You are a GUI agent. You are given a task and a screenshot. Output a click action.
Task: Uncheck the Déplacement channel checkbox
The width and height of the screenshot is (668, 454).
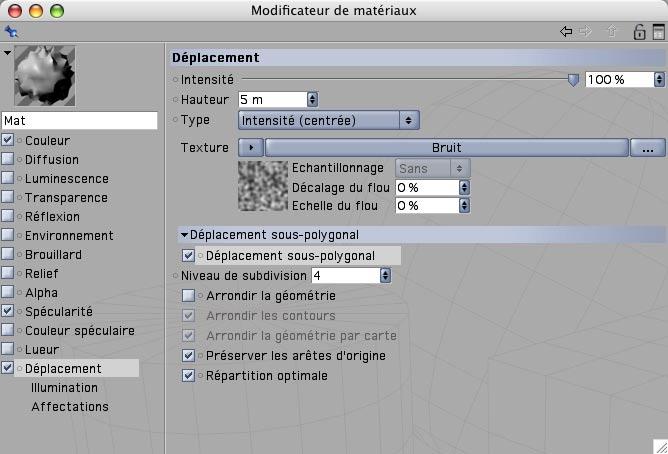click(x=8, y=368)
